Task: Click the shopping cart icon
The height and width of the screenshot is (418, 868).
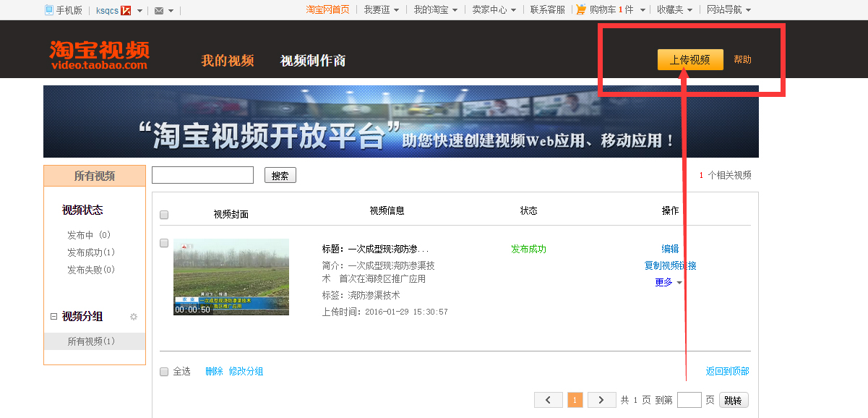Action: tap(581, 9)
